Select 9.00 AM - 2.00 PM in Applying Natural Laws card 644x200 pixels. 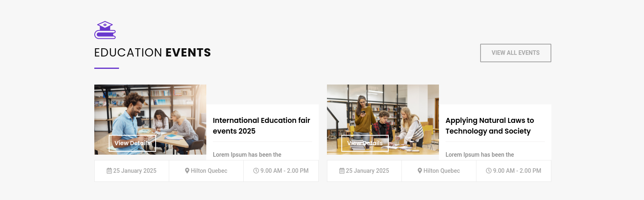(x=517, y=171)
